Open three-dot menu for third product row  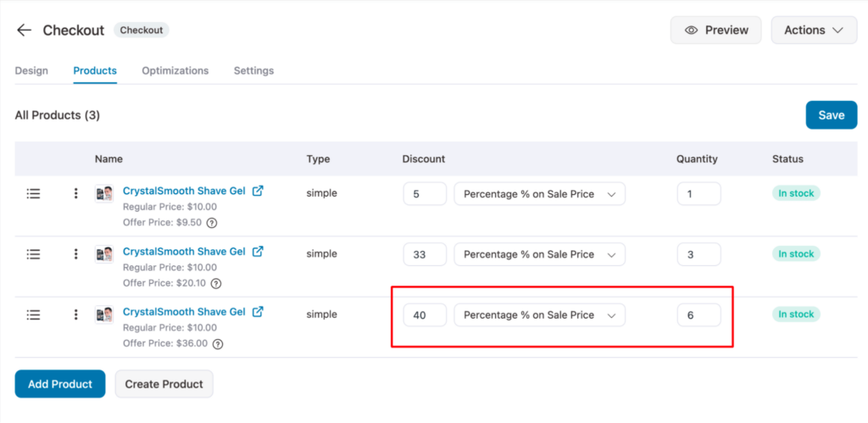pyautogui.click(x=76, y=314)
